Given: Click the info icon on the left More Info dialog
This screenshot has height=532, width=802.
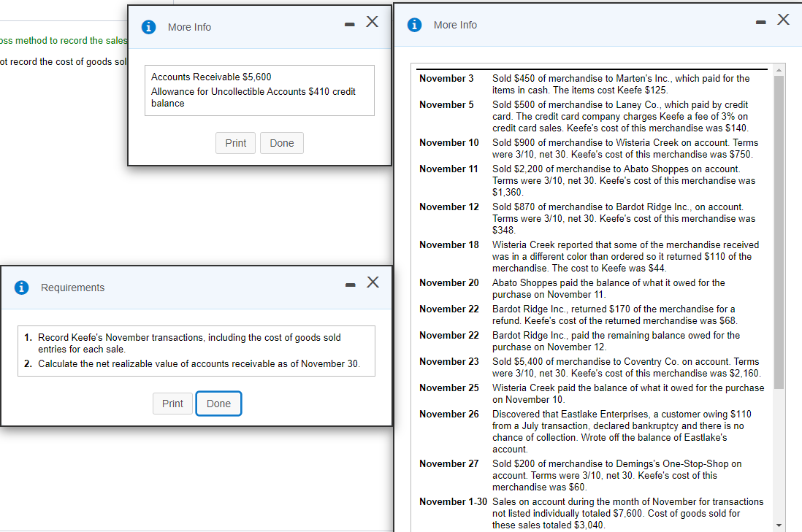Looking at the screenshot, I should pyautogui.click(x=149, y=26).
